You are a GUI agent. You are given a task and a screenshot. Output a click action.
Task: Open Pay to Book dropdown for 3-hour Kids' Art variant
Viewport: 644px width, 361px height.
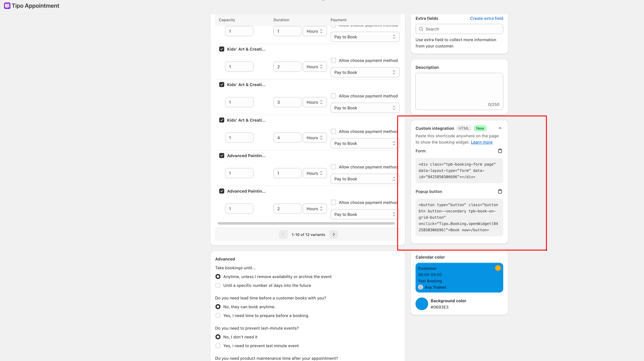(365, 108)
